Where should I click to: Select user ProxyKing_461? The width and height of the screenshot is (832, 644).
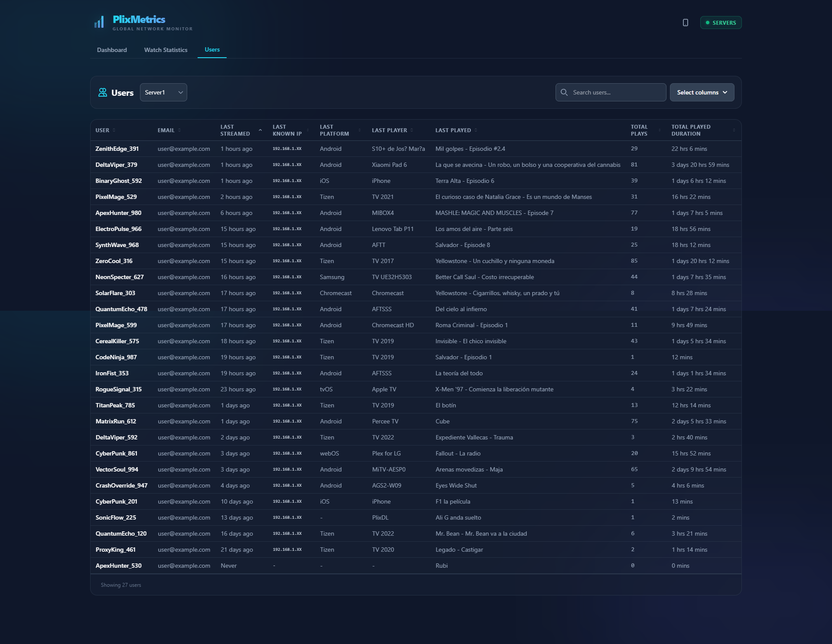point(115,550)
